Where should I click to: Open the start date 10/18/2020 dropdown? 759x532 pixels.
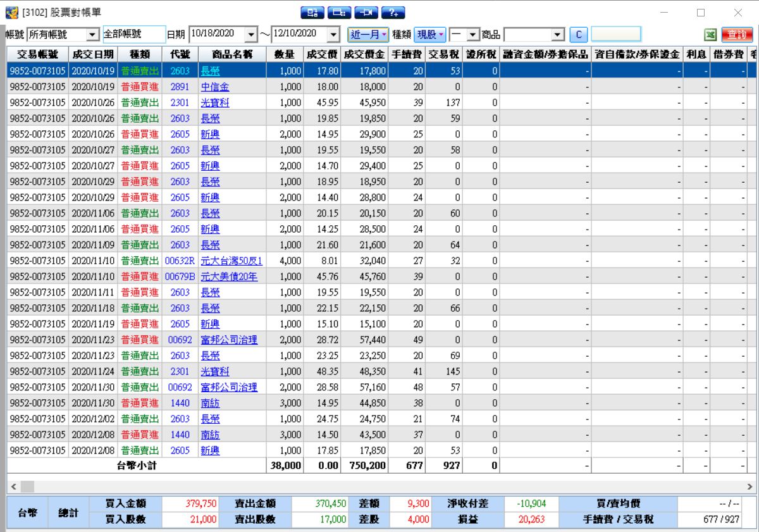[x=251, y=35]
